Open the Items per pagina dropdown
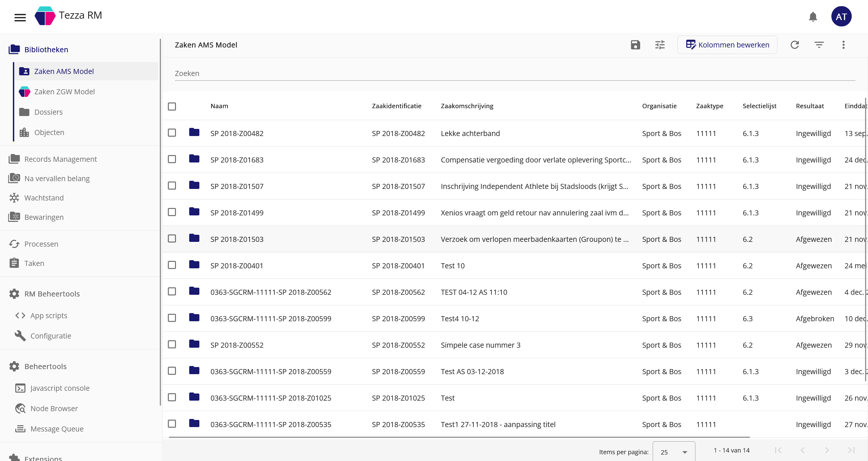Image resolution: width=868 pixels, height=461 pixels. (x=674, y=452)
